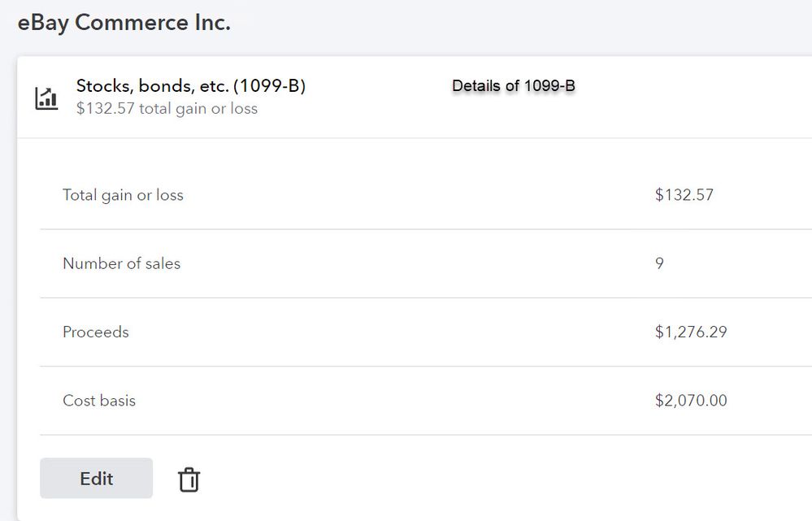The width and height of the screenshot is (812, 521).
Task: Select the number of sales value 9
Action: [659, 263]
